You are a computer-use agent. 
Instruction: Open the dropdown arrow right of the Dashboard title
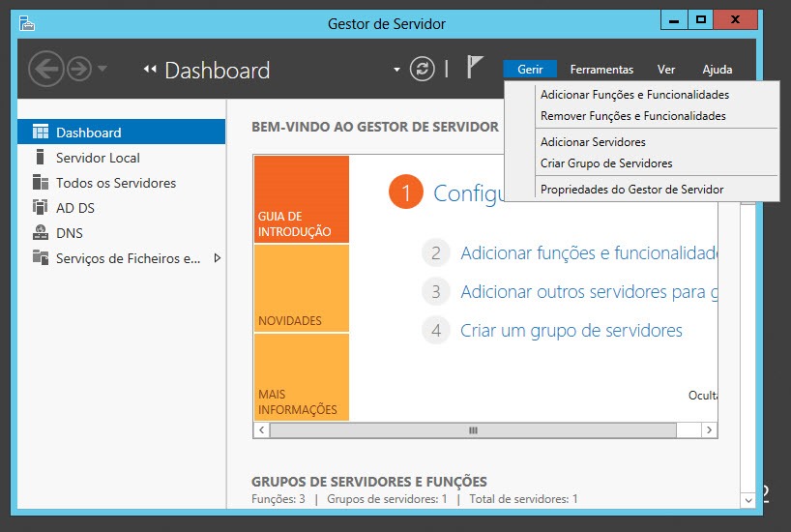396,70
